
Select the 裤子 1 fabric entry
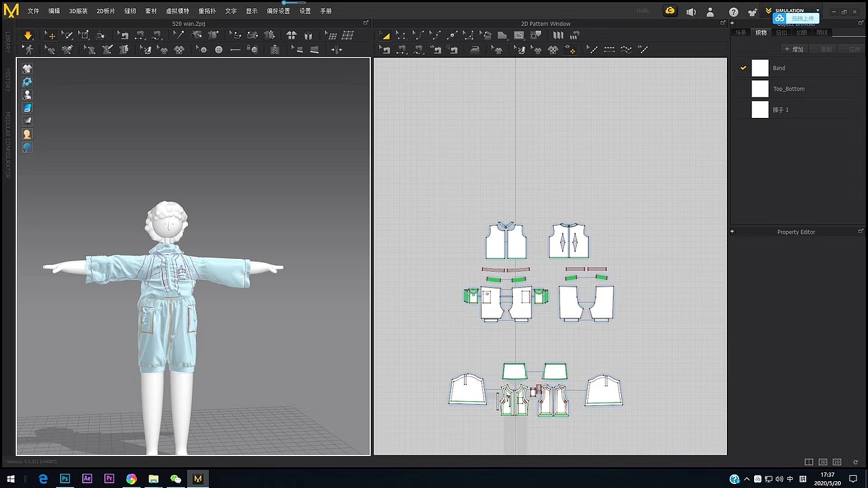tap(781, 110)
